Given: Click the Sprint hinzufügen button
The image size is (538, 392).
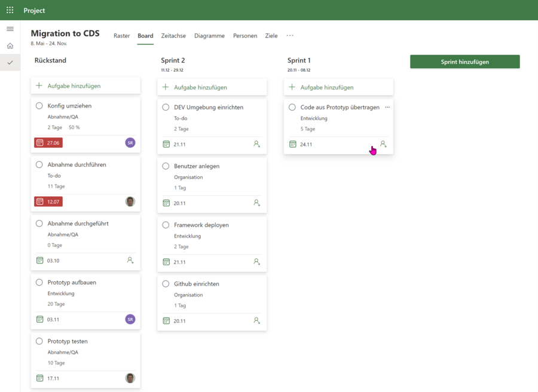Looking at the screenshot, I should click(x=464, y=62).
